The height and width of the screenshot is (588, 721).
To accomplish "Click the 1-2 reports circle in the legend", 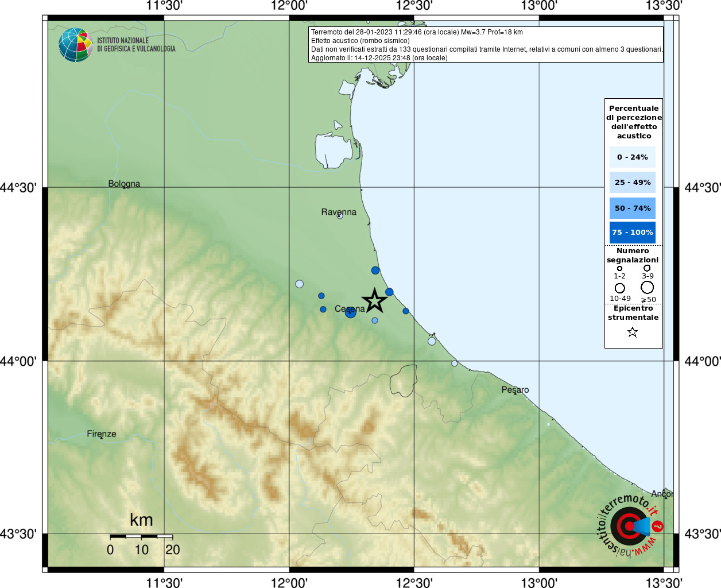I will point(619,268).
